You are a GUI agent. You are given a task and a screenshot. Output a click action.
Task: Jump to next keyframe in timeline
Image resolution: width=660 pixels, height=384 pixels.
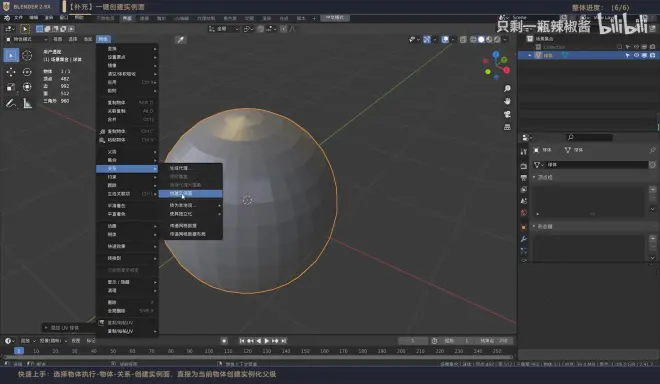[x=275, y=341]
